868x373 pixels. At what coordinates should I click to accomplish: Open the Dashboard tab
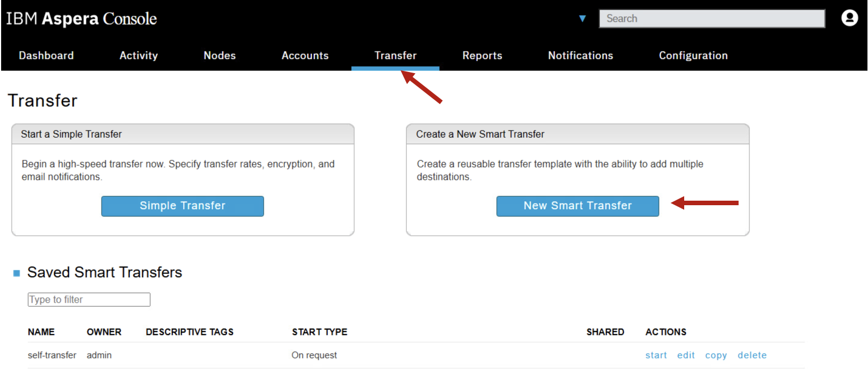(x=46, y=56)
